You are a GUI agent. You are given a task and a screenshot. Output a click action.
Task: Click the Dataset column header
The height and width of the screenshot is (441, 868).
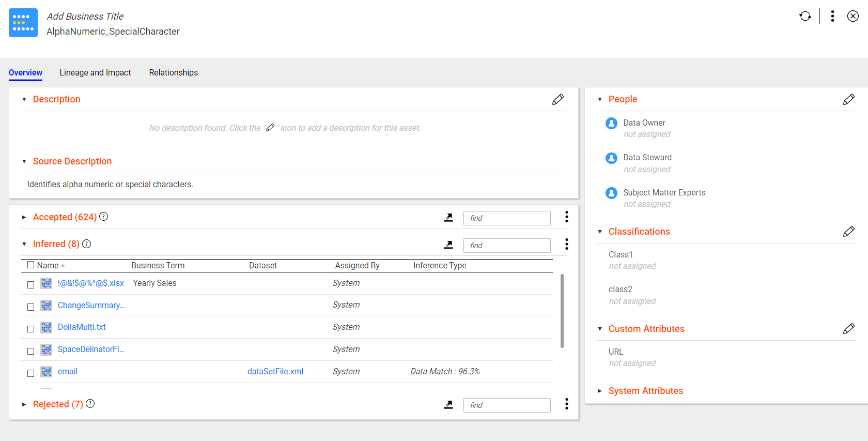tap(263, 265)
